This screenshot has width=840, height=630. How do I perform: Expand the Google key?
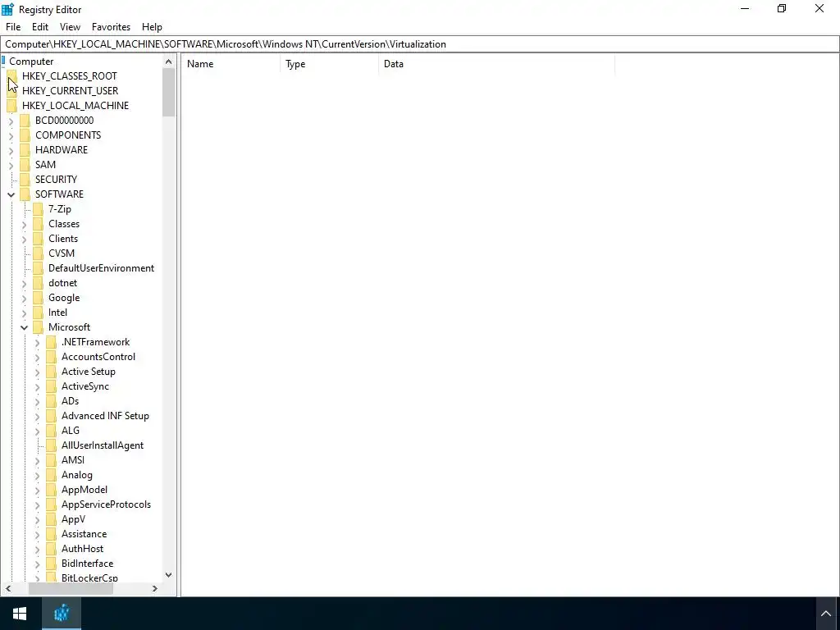point(24,299)
